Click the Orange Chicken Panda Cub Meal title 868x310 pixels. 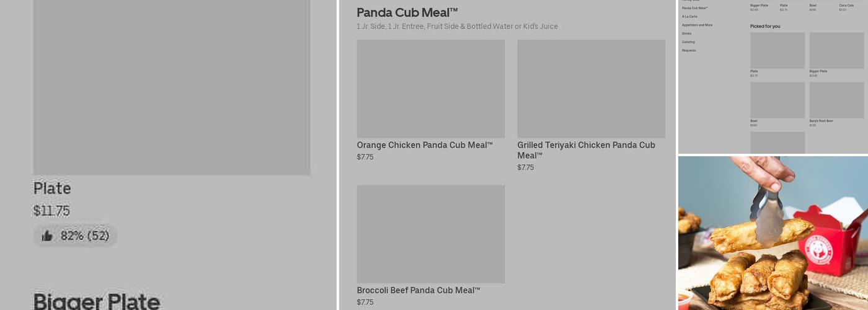click(x=425, y=145)
